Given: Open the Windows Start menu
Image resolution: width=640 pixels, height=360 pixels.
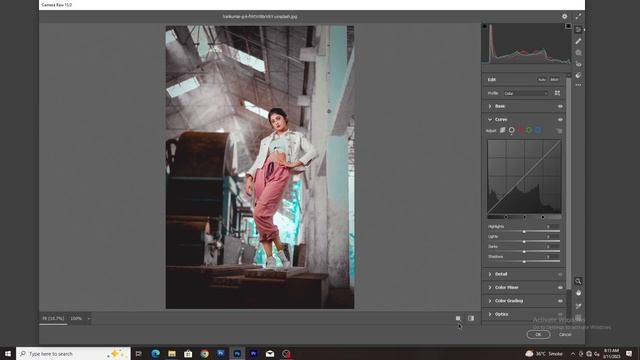Looking at the screenshot, I should (8, 353).
